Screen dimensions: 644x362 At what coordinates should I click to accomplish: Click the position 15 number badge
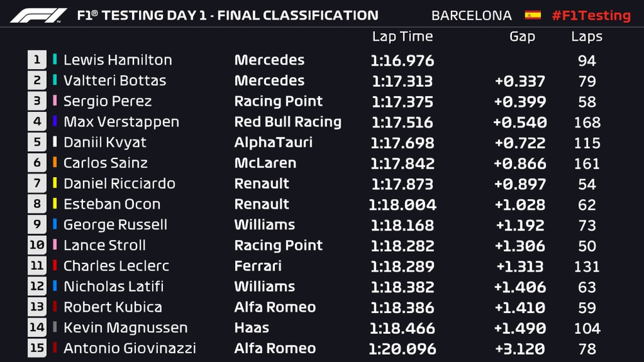pyautogui.click(x=37, y=348)
